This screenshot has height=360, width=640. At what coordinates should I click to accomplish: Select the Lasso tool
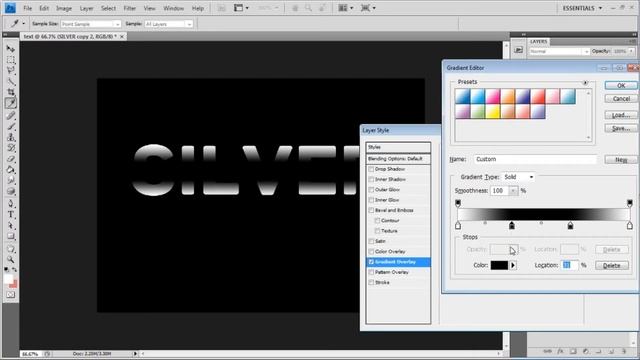pos(11,71)
